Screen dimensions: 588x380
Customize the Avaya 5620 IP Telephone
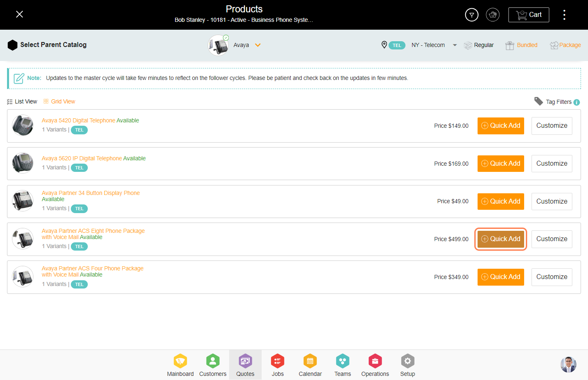pos(552,164)
